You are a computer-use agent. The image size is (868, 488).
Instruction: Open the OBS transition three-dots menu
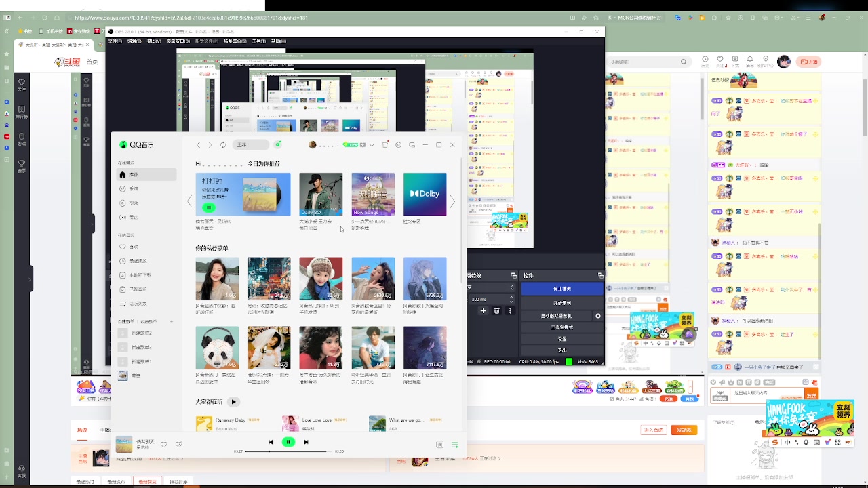coord(509,311)
